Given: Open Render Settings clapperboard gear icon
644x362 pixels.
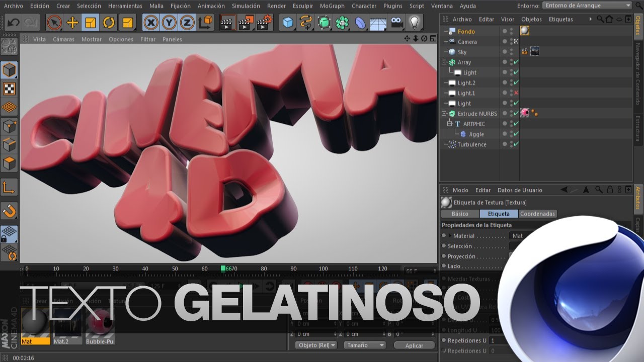Looking at the screenshot, I should pos(265,23).
